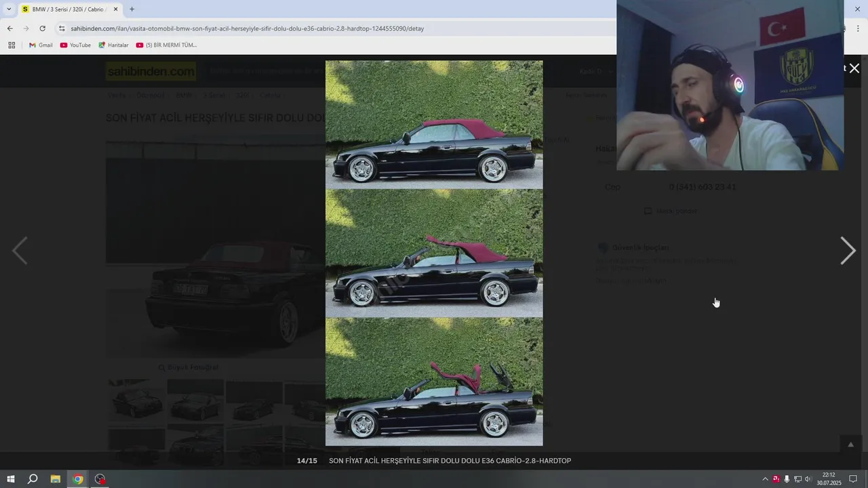Click the photo counter 14/15
Screen dimensions: 868x488
307,461
